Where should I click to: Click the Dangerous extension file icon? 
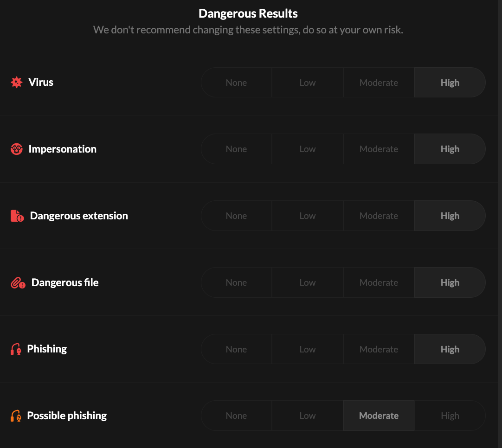17,216
